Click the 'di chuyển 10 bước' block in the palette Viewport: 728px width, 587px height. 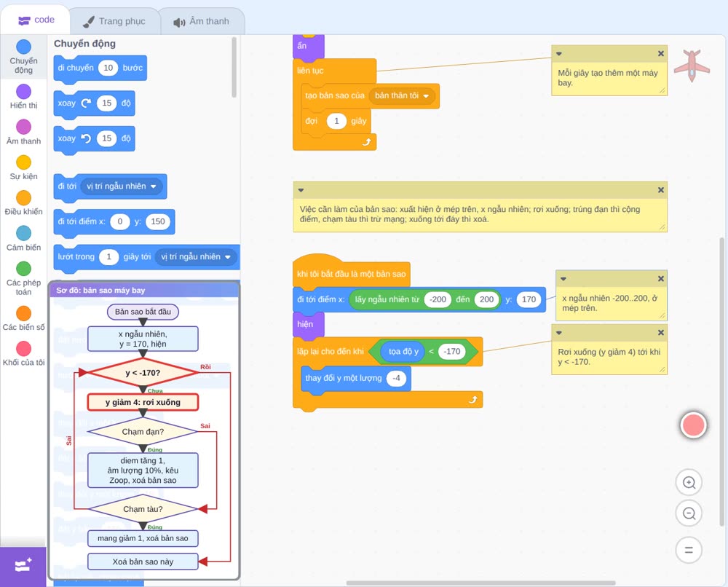(100, 68)
